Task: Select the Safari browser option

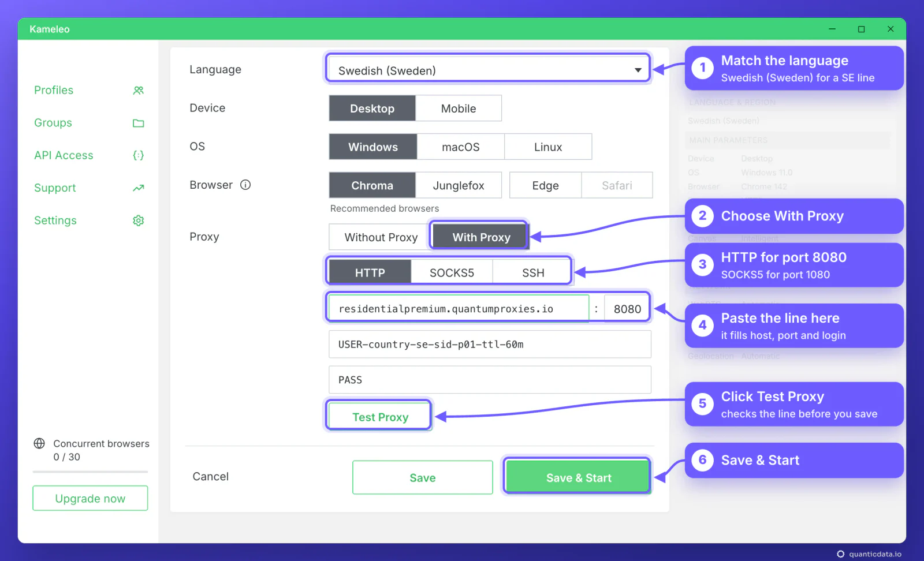Action: pyautogui.click(x=617, y=185)
